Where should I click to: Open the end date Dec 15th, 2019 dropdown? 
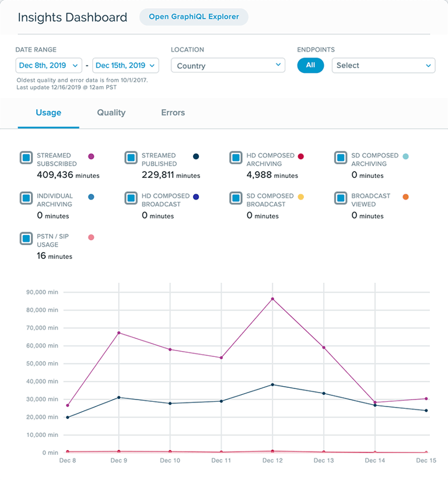click(125, 65)
